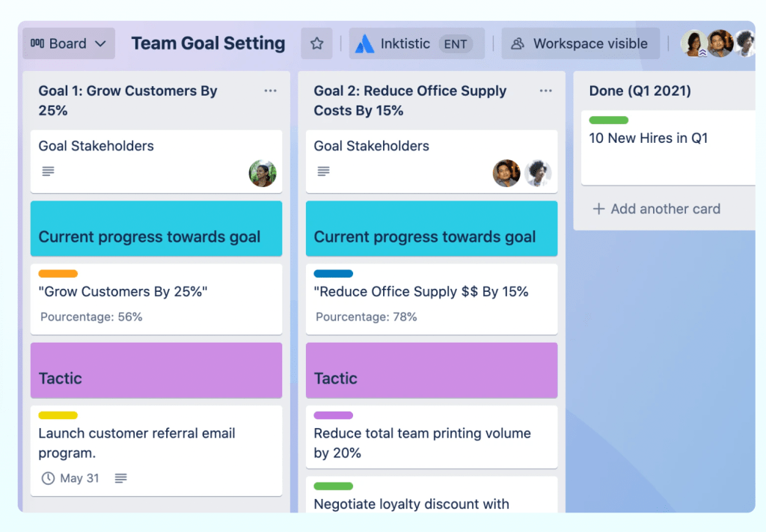Click the May 31 due date clock icon

point(48,478)
